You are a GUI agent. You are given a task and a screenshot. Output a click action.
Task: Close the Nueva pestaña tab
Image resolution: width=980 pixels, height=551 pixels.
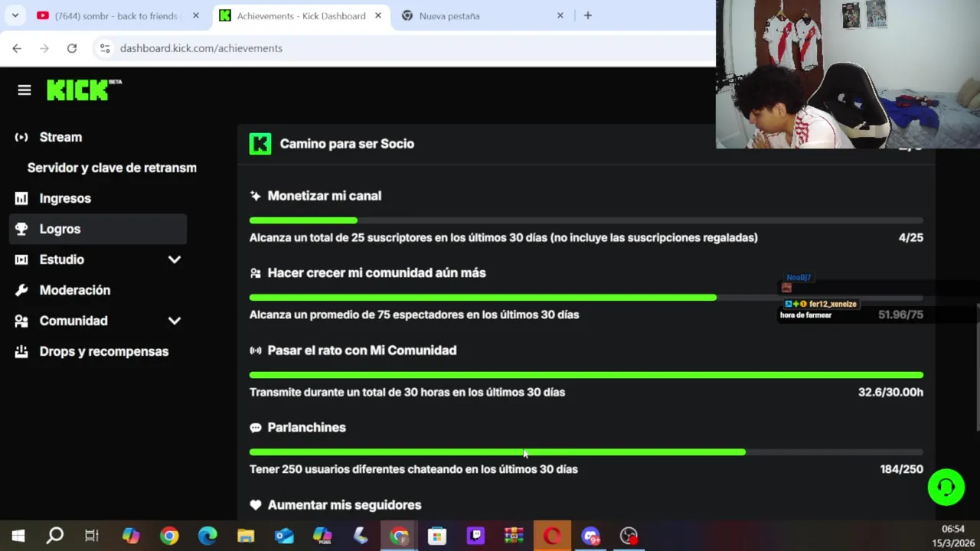[x=560, y=15]
